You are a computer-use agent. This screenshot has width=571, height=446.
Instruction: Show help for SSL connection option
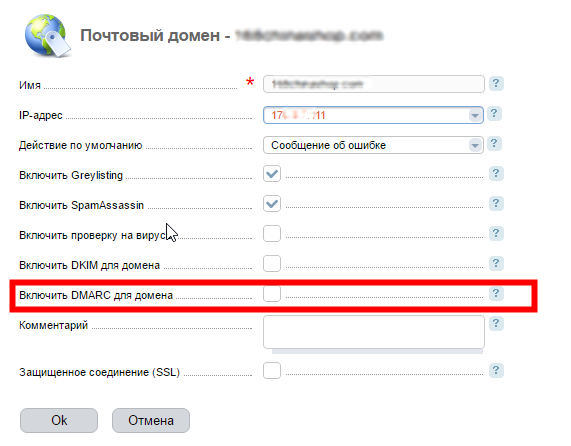tap(496, 371)
